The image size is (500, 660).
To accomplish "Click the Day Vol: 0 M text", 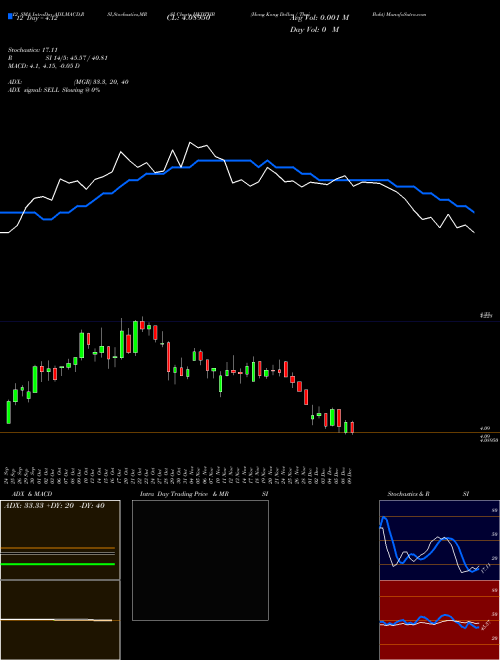I will tap(314, 29).
